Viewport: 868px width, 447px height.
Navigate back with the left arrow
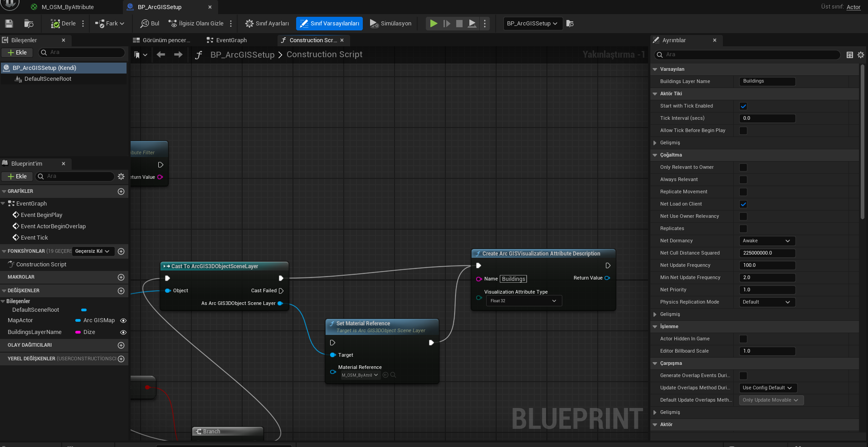[x=161, y=54]
